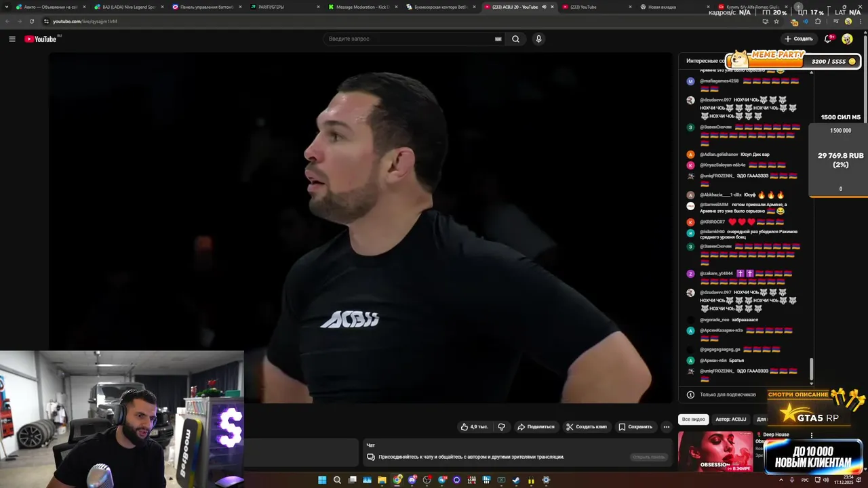Click chat user @gagagagagag_ga

tap(720, 349)
